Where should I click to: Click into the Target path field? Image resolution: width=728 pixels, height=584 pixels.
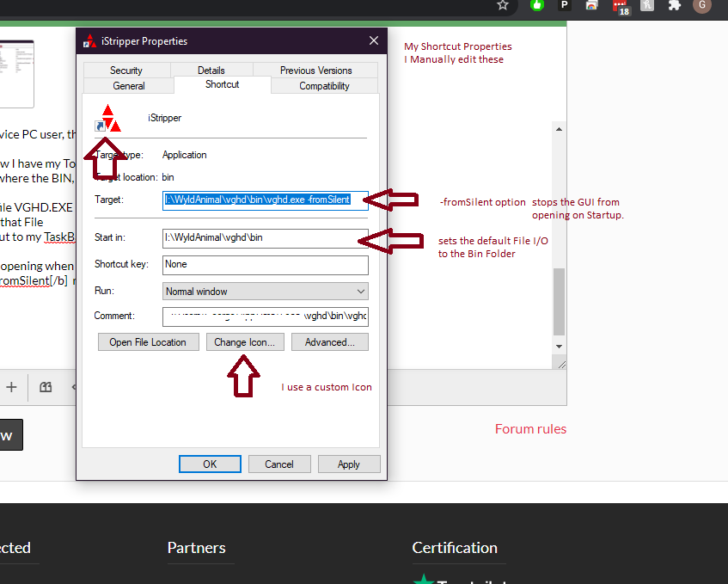coord(265,200)
